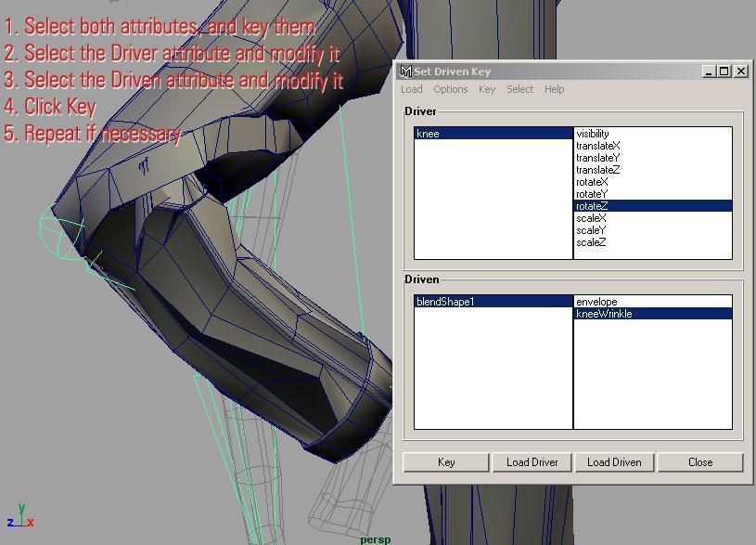Click the Key button at bottom
Image resolution: width=756 pixels, height=545 pixels.
[x=446, y=462]
